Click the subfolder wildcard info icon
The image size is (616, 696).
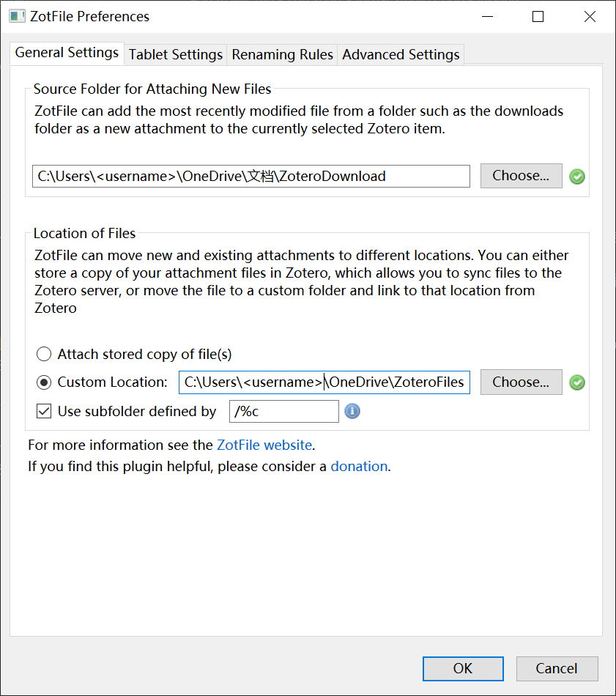pyautogui.click(x=352, y=411)
